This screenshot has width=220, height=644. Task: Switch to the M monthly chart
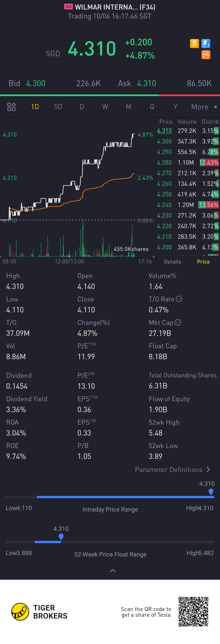pos(128,107)
